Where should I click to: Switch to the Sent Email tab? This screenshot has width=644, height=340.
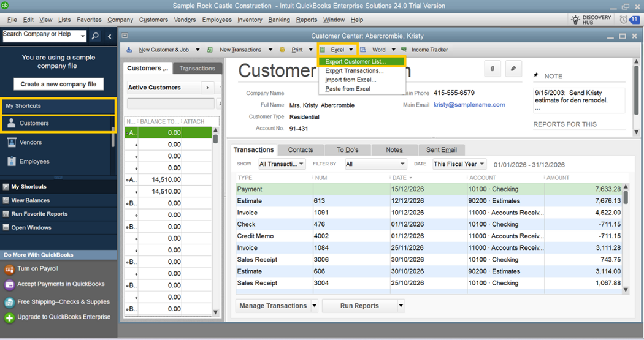pyautogui.click(x=442, y=149)
